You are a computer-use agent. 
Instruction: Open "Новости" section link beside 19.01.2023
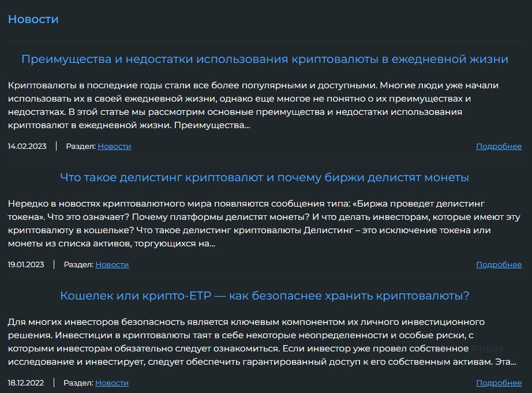112,265
